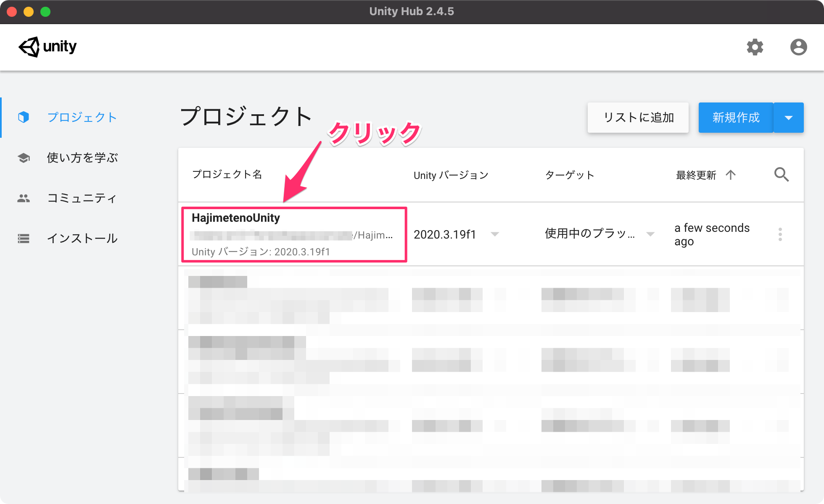The width and height of the screenshot is (824, 504).
Task: Click the Unity バージョン column header
Action: [451, 175]
